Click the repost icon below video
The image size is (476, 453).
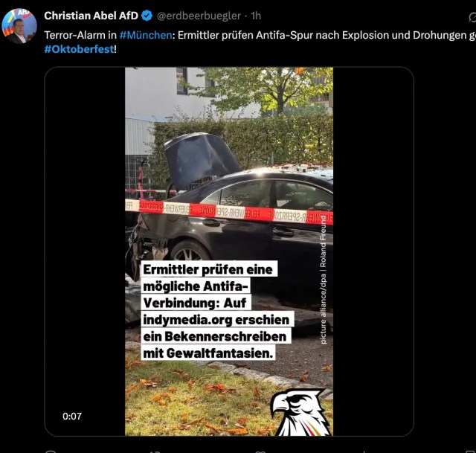pyautogui.click(x=155, y=452)
